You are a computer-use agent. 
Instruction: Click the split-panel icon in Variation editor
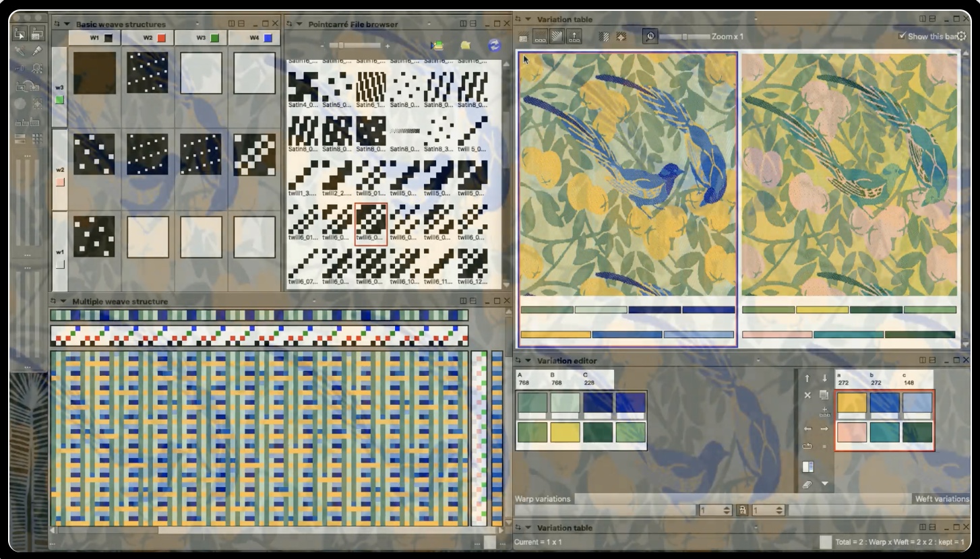click(x=807, y=466)
